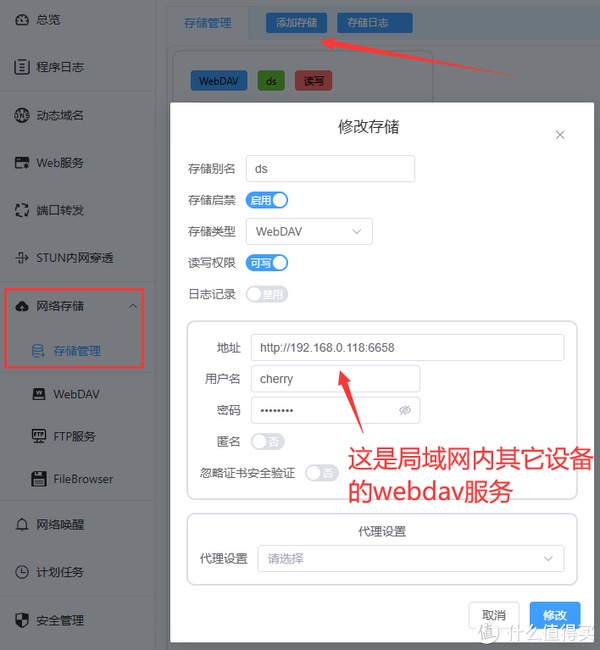Select the 端口转发 port forwarding icon
The width and height of the screenshot is (600, 650).
pos(22,210)
